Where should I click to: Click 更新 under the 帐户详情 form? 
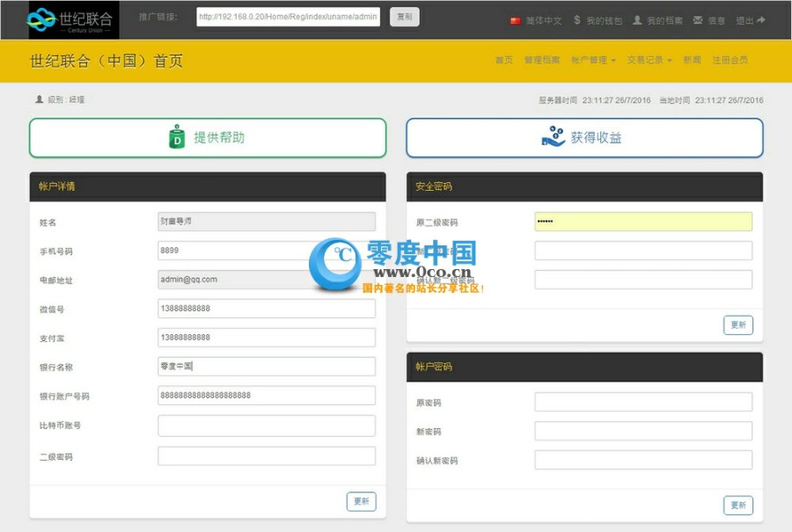tap(361, 501)
